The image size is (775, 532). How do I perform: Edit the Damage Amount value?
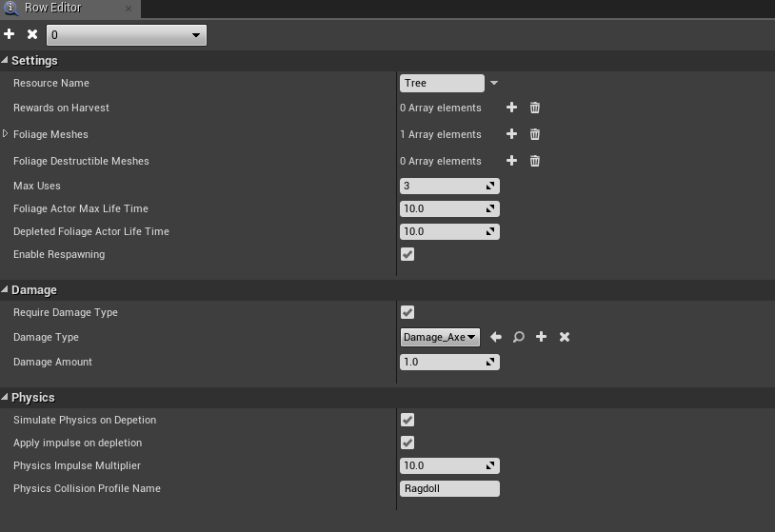click(x=449, y=362)
